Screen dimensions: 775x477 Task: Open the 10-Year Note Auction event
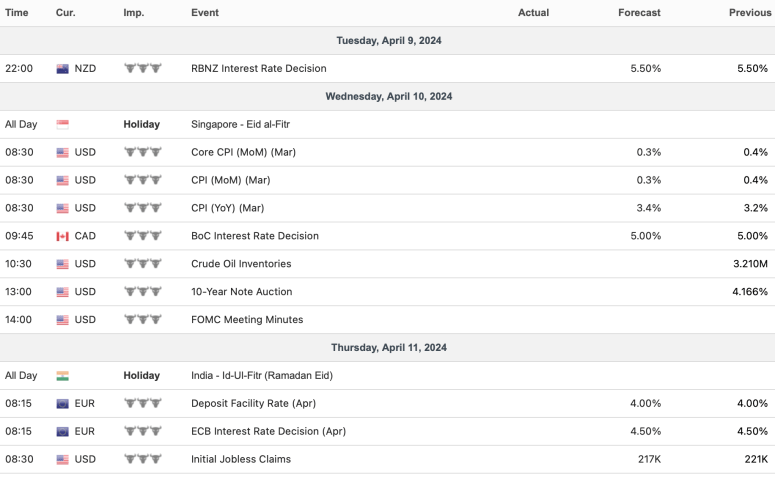241,292
